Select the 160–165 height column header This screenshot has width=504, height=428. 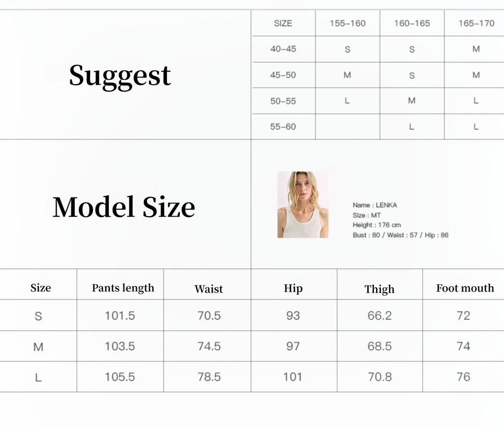tap(412, 23)
